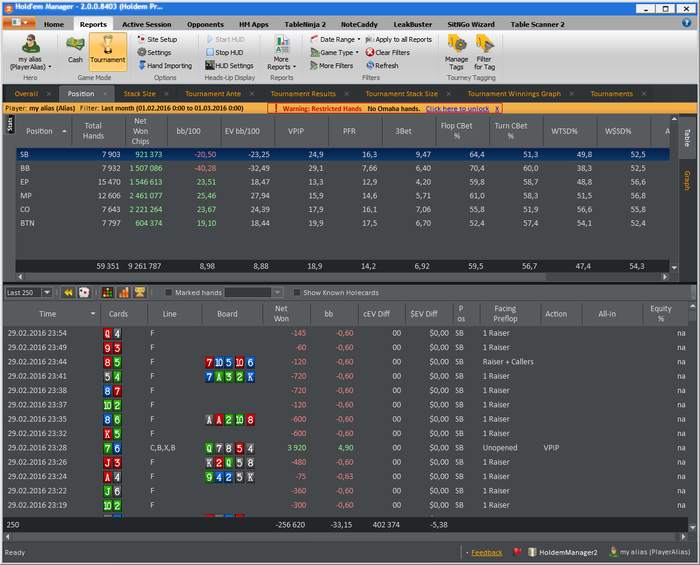Open the Table Scanner 2 tab
The width and height of the screenshot is (700, 565).
pos(537,24)
